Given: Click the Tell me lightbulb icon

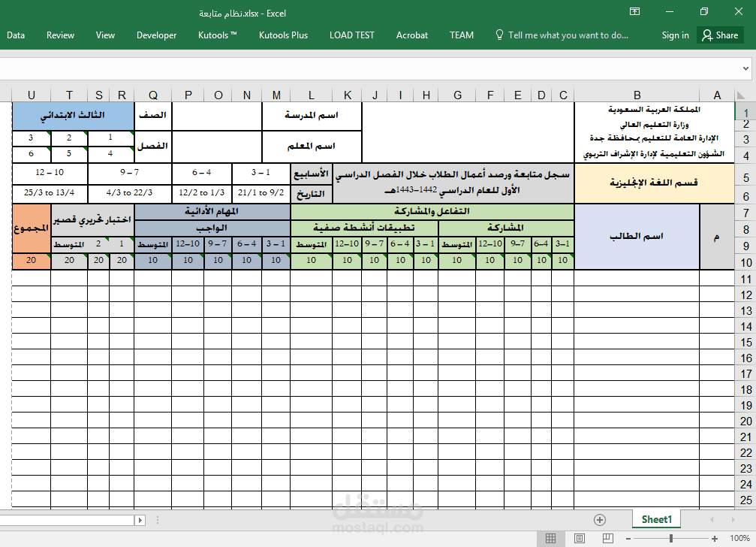Looking at the screenshot, I should point(499,35).
